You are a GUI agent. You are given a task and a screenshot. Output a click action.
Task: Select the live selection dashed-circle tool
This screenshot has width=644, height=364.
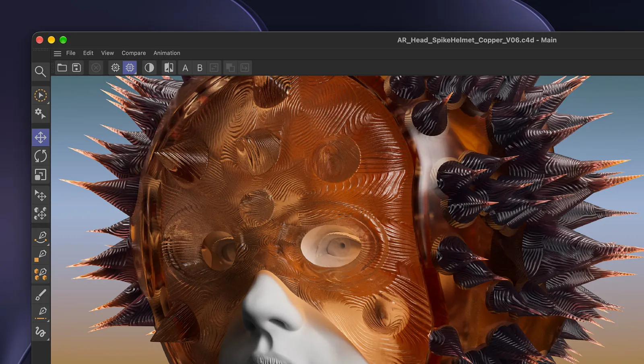click(41, 95)
